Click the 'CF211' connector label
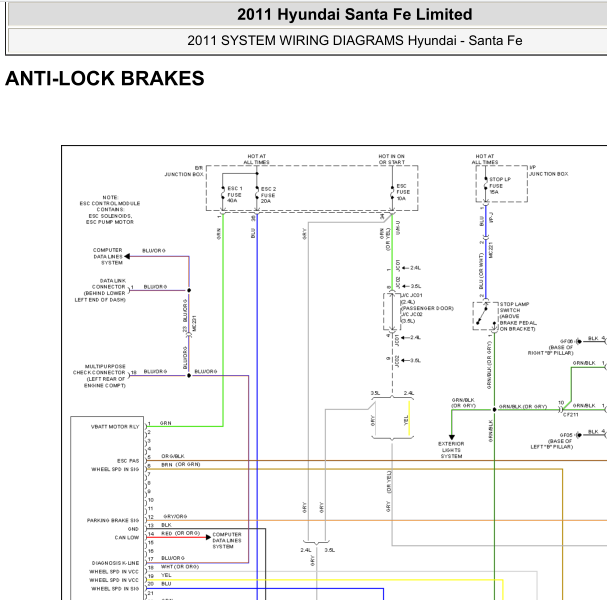This screenshot has width=607, height=600. 571,415
